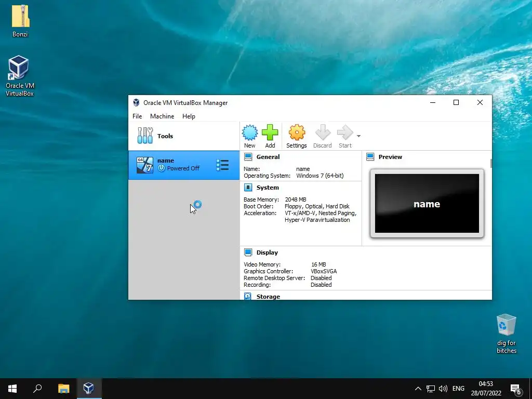Viewport: 532px width, 399px height.
Task: Open File Explorer from the taskbar
Action: coord(63,389)
